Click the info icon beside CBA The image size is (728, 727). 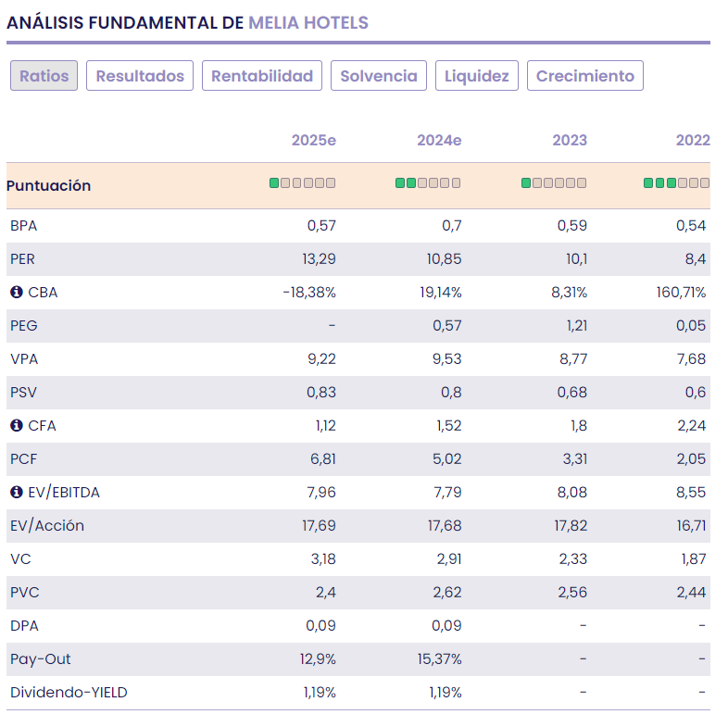tap(16, 293)
